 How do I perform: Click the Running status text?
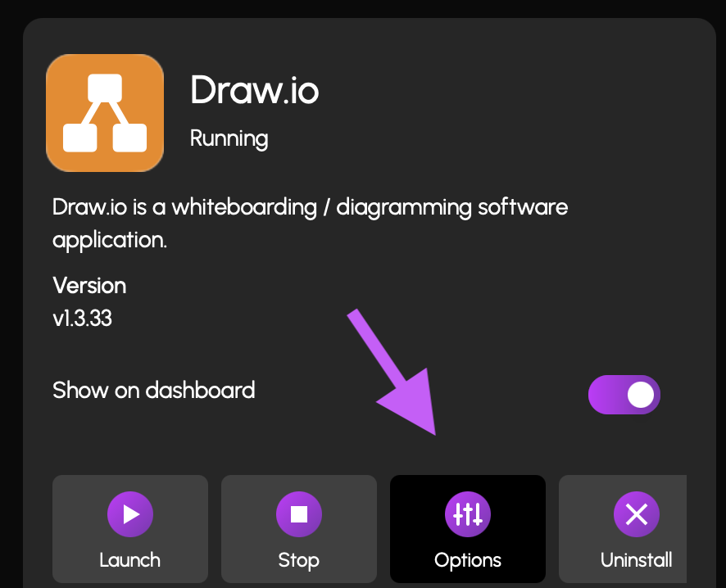click(229, 138)
